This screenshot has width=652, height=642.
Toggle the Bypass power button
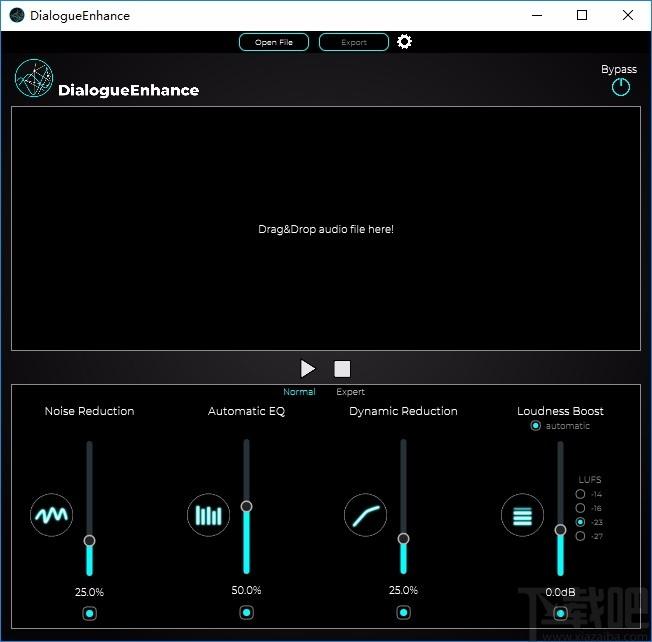click(x=621, y=87)
